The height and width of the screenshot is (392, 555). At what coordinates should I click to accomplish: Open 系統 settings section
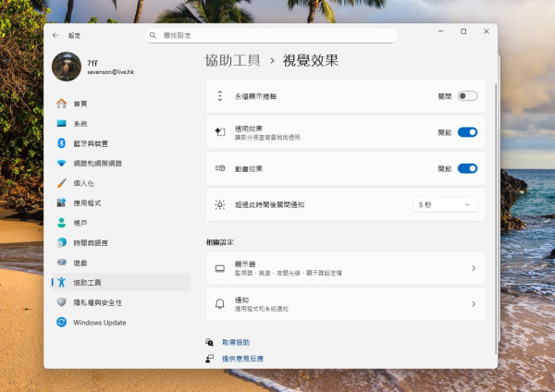(121, 123)
